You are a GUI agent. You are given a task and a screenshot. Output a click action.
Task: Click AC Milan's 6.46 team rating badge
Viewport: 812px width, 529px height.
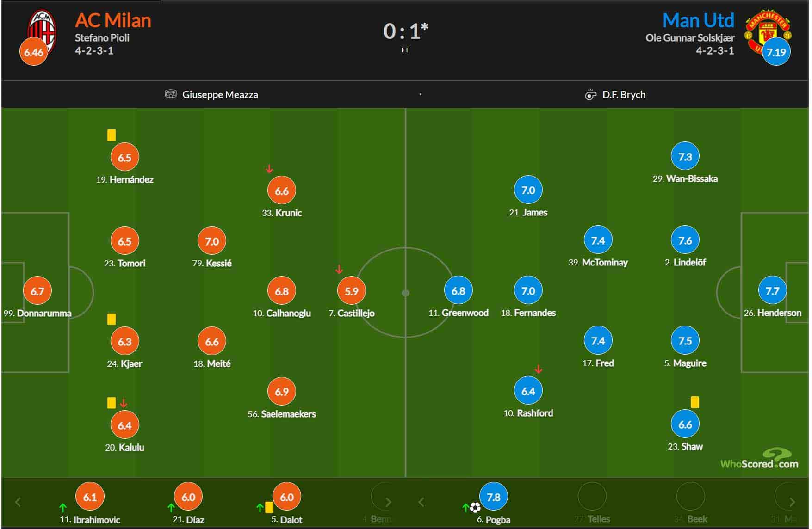coord(34,52)
